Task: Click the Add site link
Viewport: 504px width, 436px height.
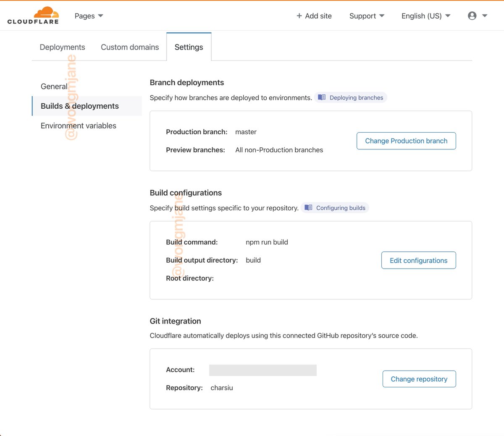Action: (314, 16)
